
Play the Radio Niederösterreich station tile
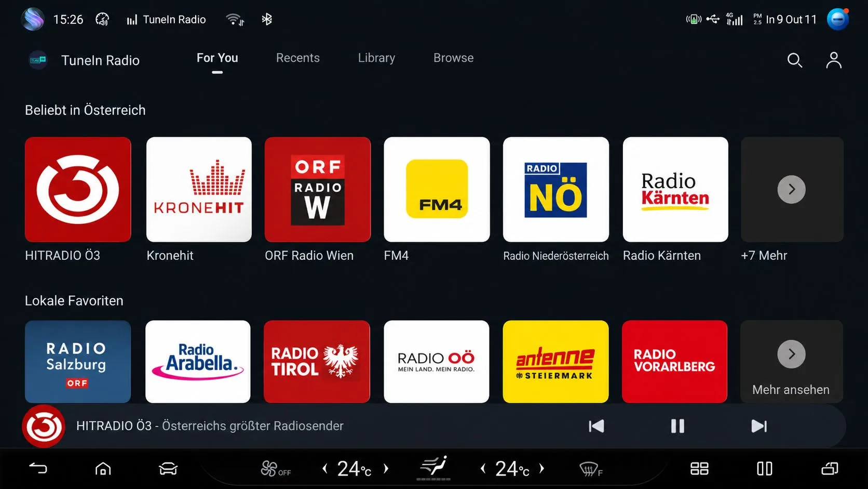(x=556, y=189)
